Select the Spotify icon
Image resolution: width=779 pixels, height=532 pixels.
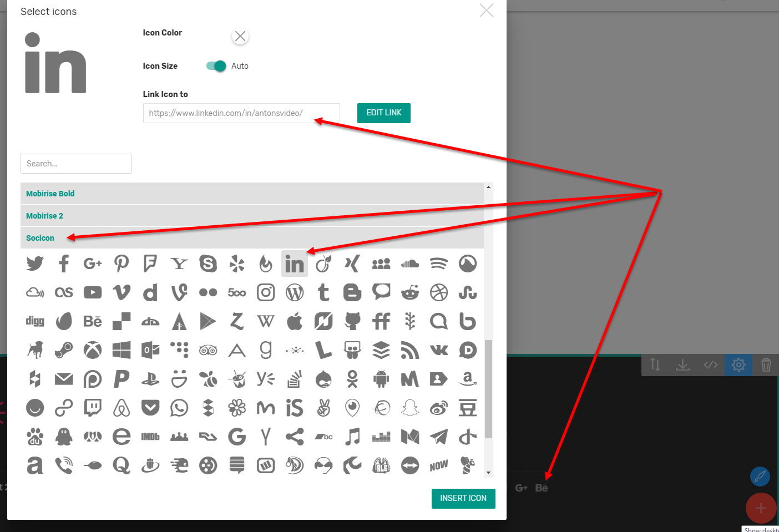(439, 264)
